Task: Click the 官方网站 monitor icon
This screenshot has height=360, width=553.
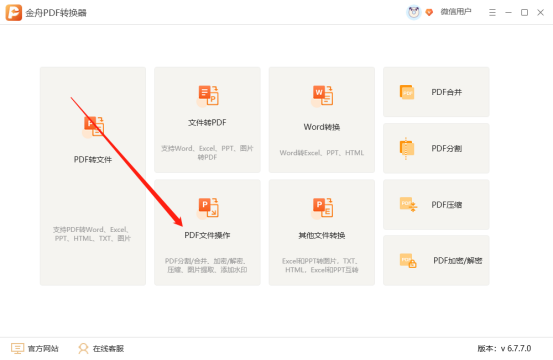Action: tap(17, 348)
